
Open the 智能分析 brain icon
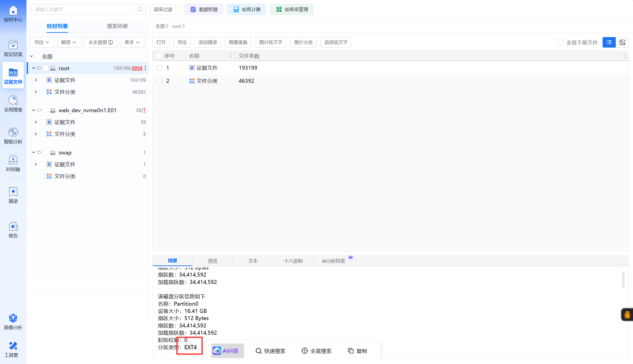pos(13,136)
